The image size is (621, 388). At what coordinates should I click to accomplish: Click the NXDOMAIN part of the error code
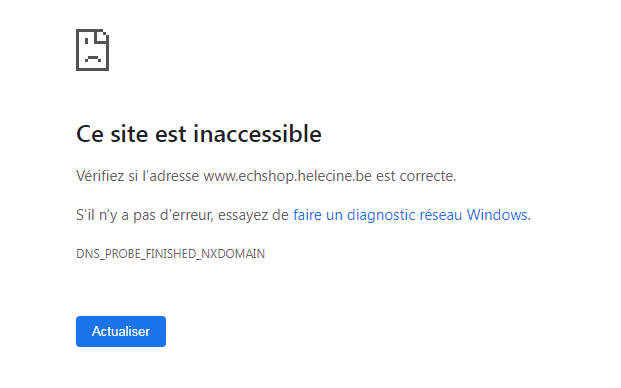pyautogui.click(x=233, y=253)
